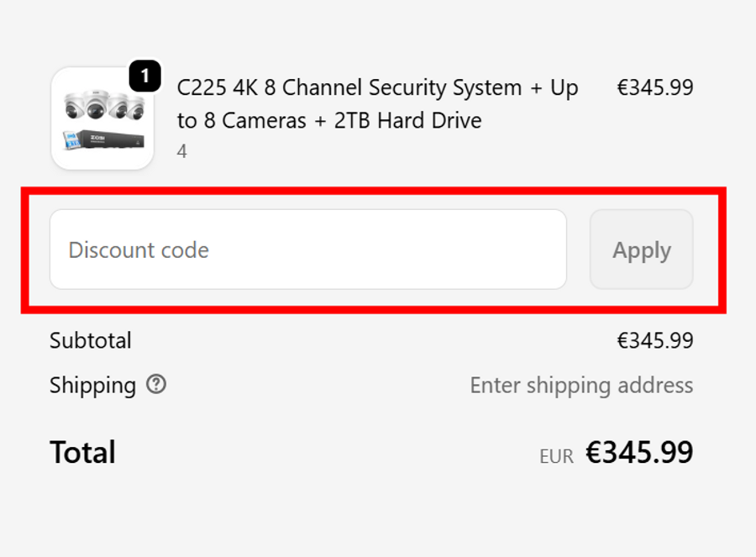Click the bold Total amount €345.99
Viewport: 756px width, 557px height.
639,453
